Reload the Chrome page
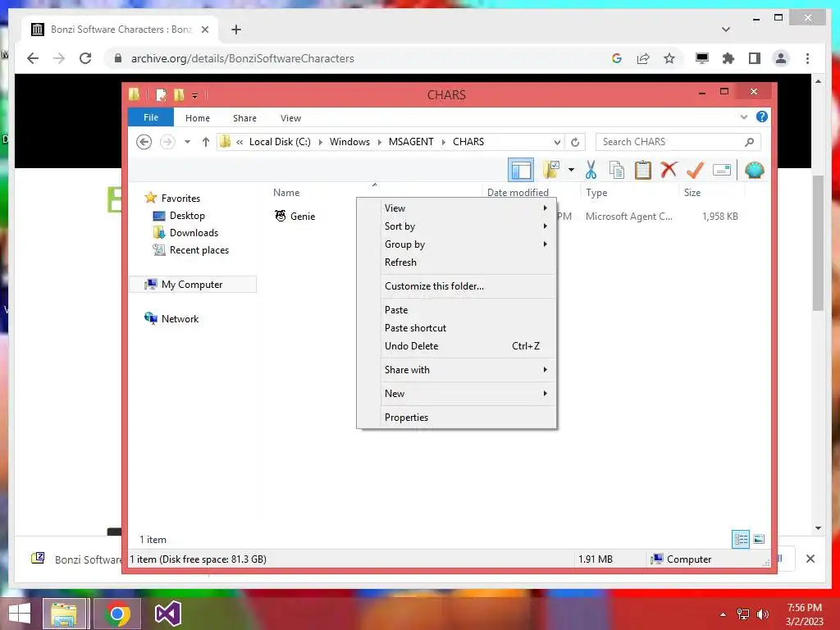Image resolution: width=840 pixels, height=630 pixels. tap(85, 58)
